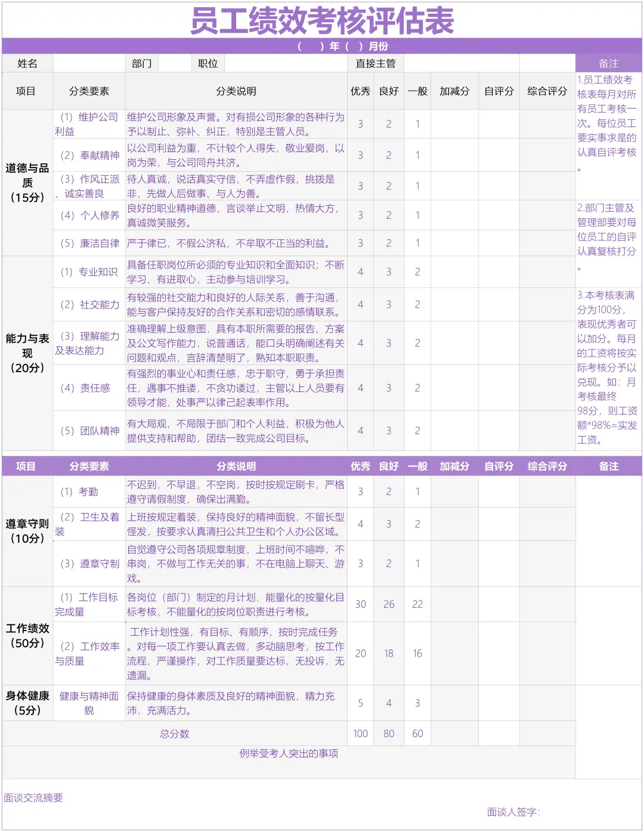The height and width of the screenshot is (832, 644).
Task: Click the 良好 score 26 cell
Action: (389, 604)
